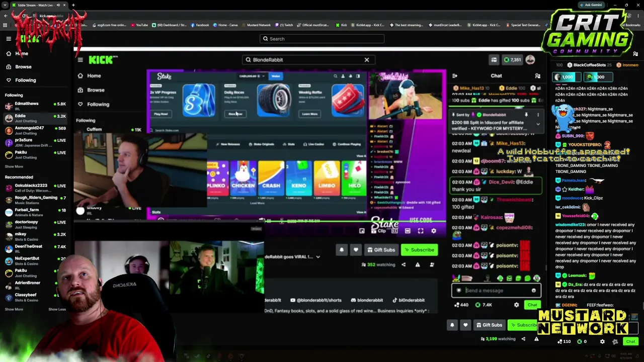Open emoji picker in the 'Send a message' box
This screenshot has width=644, height=362.
click(534, 291)
